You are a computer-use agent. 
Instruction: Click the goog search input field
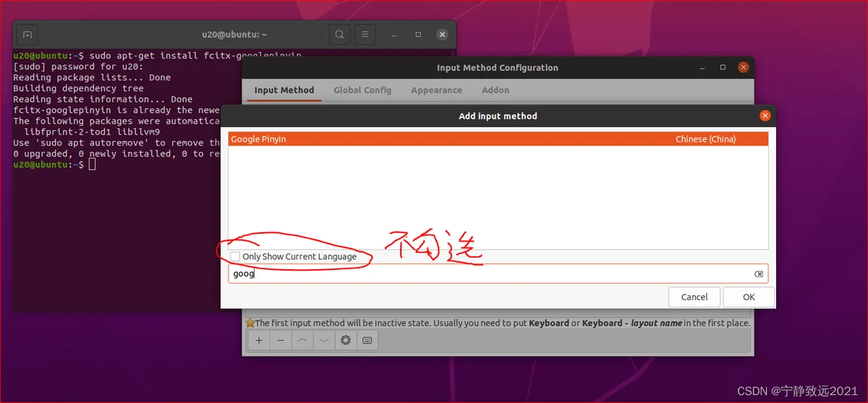[x=498, y=274]
